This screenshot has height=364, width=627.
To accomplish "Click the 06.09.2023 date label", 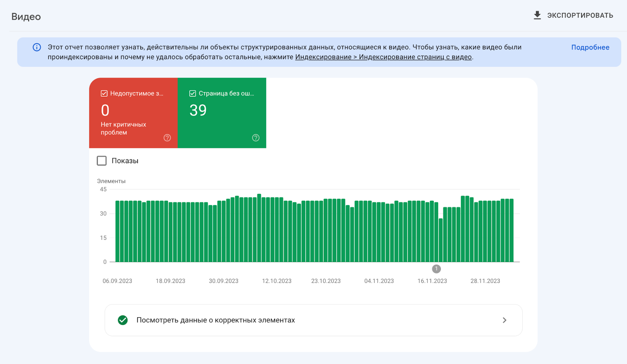I will (118, 281).
